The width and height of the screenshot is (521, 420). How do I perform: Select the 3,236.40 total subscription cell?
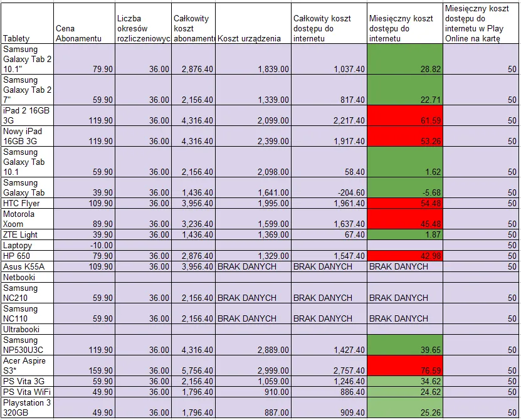coord(193,219)
